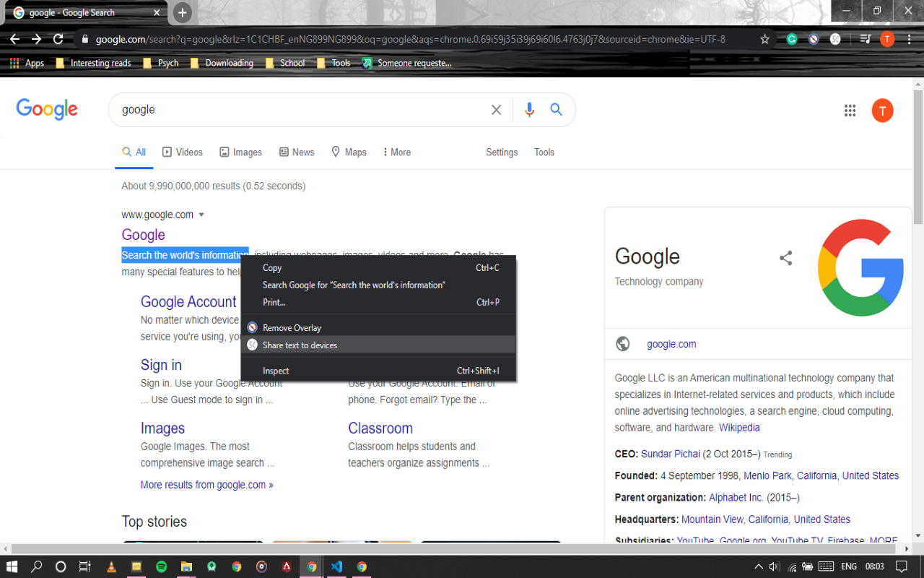Viewport: 924px width, 578px height.
Task: Open the Google Account sitelink
Action: coord(188,302)
